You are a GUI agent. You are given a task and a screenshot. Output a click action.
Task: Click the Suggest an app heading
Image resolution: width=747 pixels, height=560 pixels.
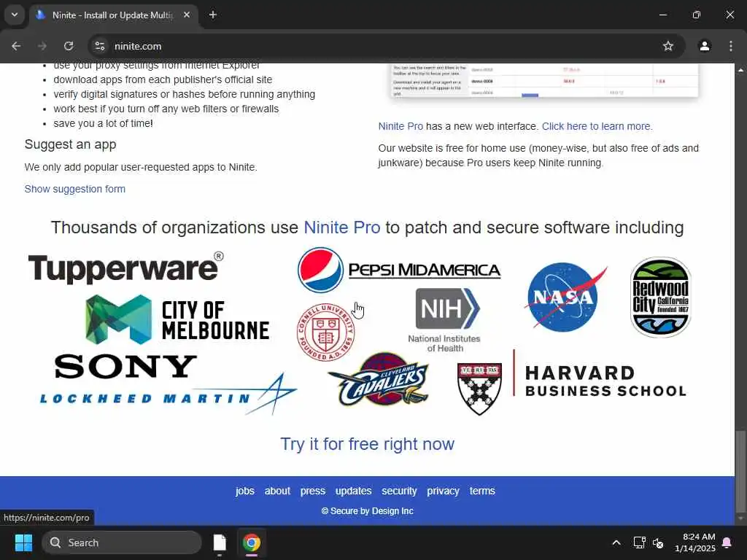70,144
